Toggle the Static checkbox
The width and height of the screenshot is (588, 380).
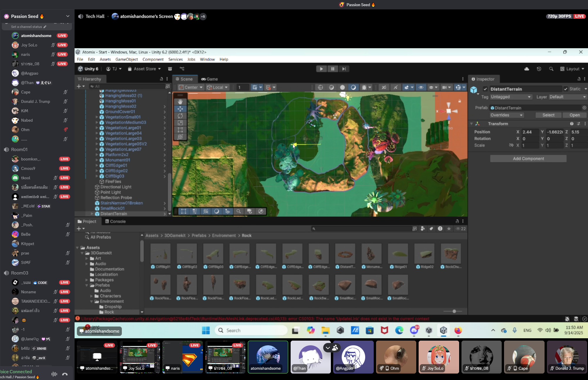(x=566, y=89)
